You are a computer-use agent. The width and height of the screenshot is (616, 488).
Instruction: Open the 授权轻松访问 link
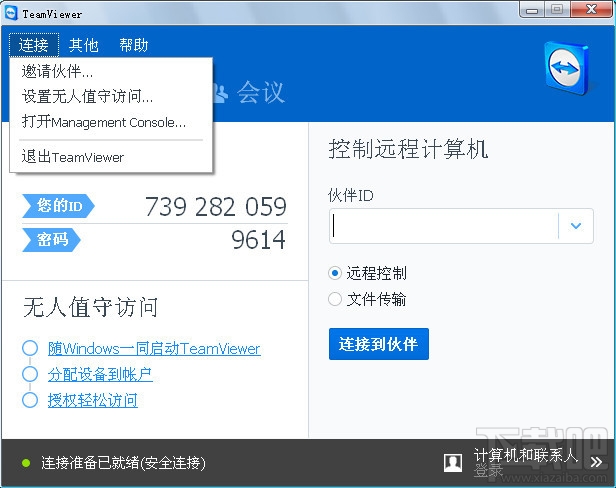tap(93, 400)
